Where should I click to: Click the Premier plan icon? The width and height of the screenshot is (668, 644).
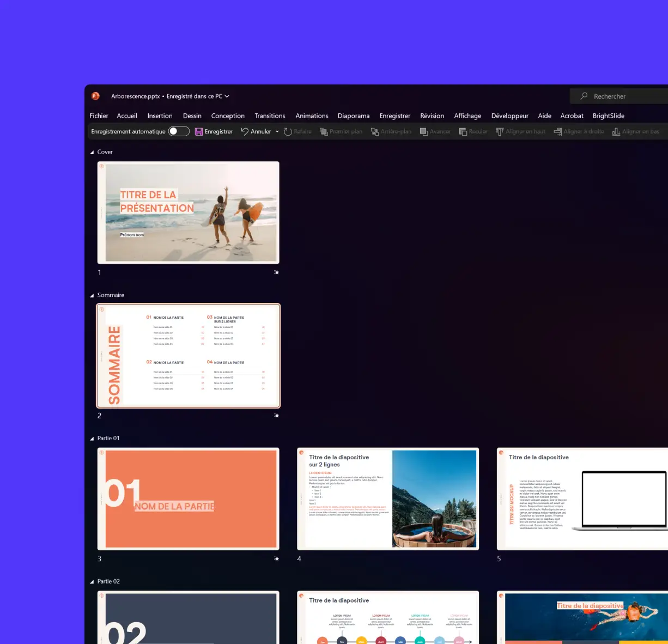pos(324,131)
